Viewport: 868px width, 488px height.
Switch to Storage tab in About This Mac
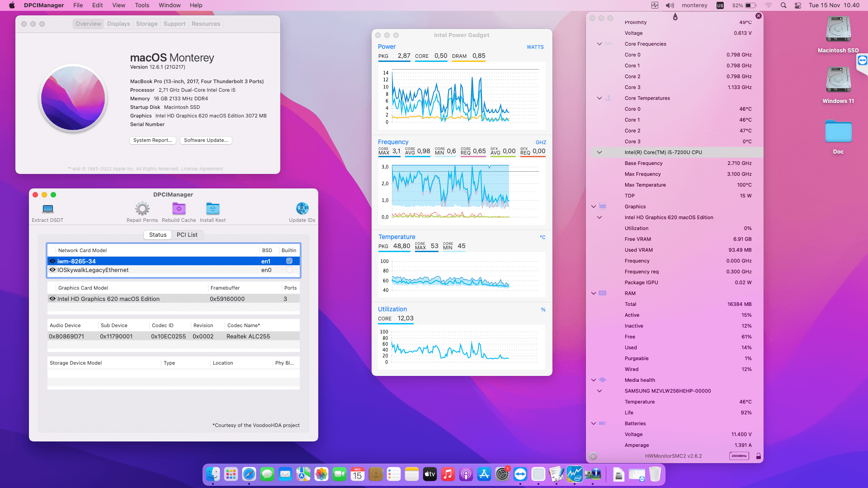click(x=147, y=24)
